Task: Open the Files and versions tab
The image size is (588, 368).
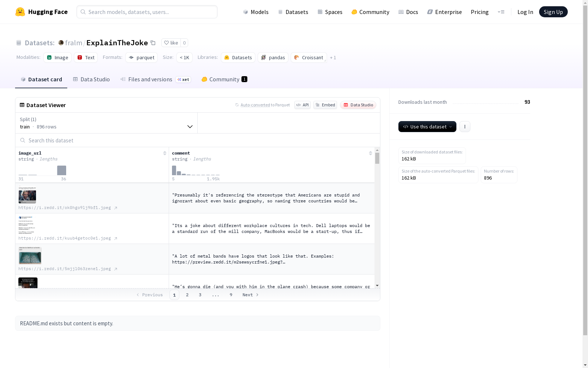Action: coord(155,79)
